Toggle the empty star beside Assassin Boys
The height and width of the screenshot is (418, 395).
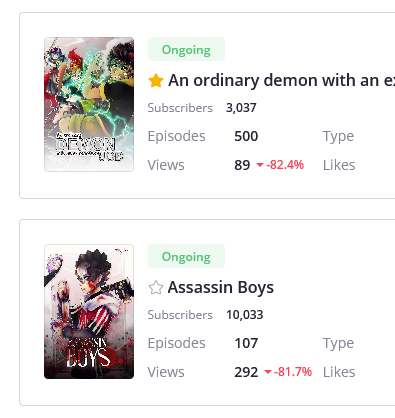[x=156, y=288]
